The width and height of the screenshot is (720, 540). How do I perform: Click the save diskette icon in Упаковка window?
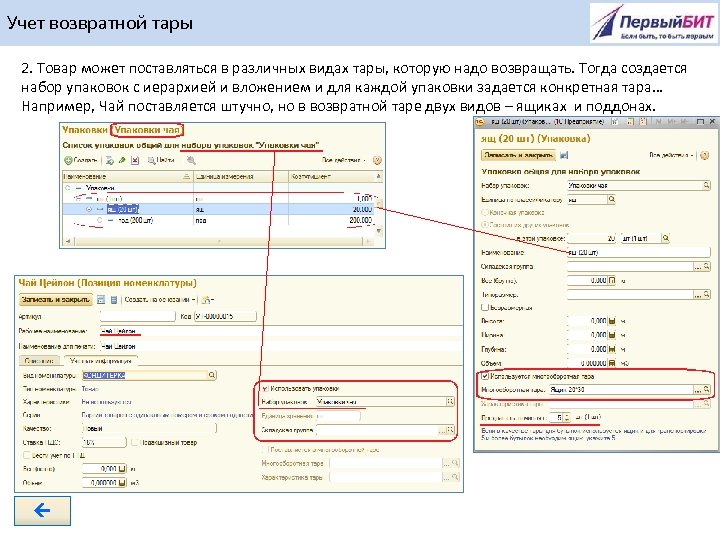[x=564, y=155]
